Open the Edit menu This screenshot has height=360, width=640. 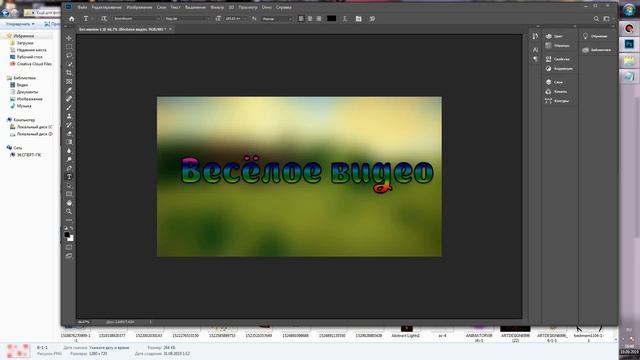pos(107,7)
